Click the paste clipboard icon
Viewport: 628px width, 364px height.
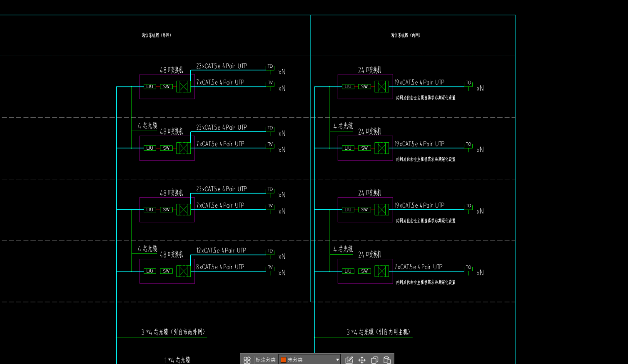click(387, 360)
